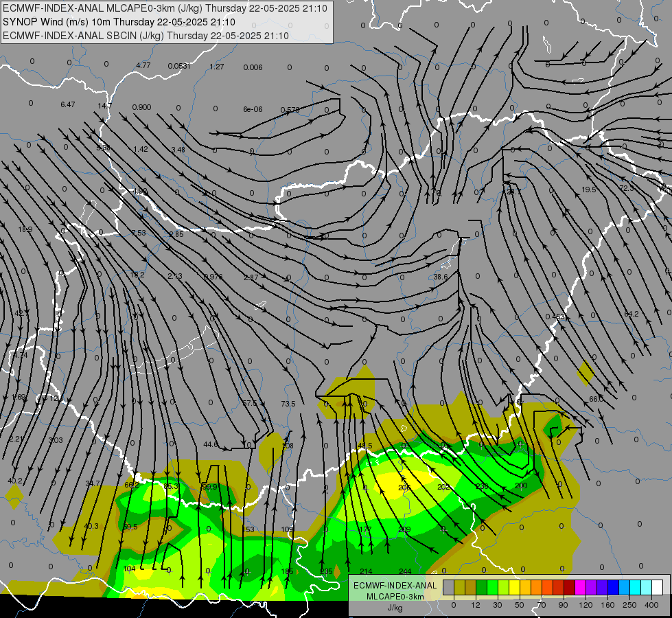Click the legend tick label 250

[x=629, y=605]
